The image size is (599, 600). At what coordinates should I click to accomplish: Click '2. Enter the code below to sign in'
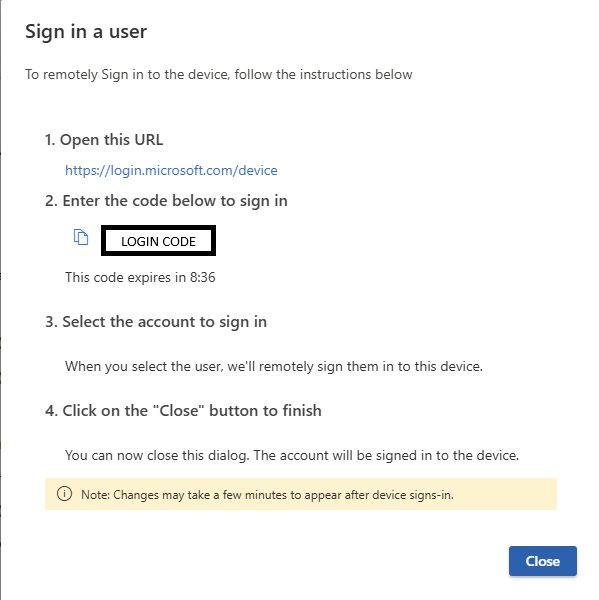tap(166, 201)
